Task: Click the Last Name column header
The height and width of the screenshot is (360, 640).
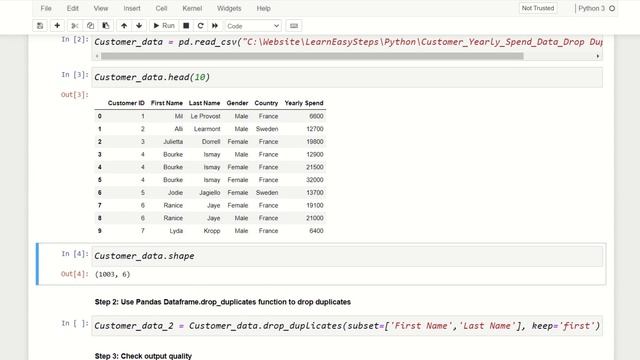Action: tap(204, 103)
